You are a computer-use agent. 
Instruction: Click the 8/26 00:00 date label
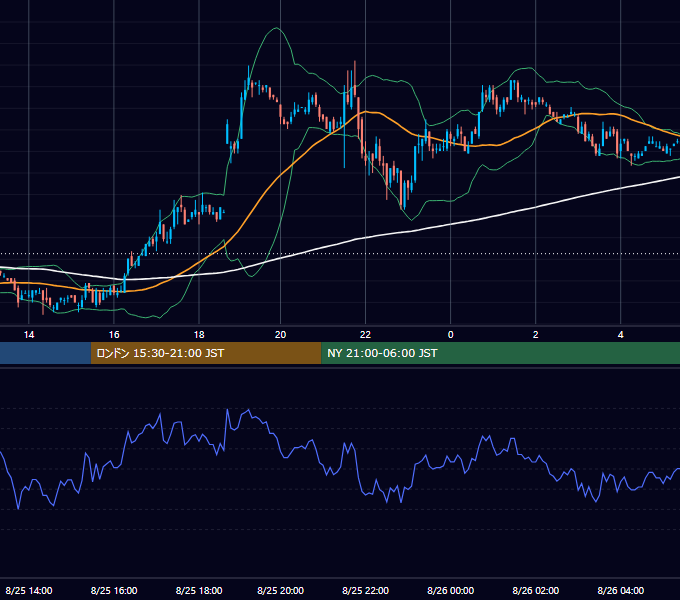pos(450,590)
